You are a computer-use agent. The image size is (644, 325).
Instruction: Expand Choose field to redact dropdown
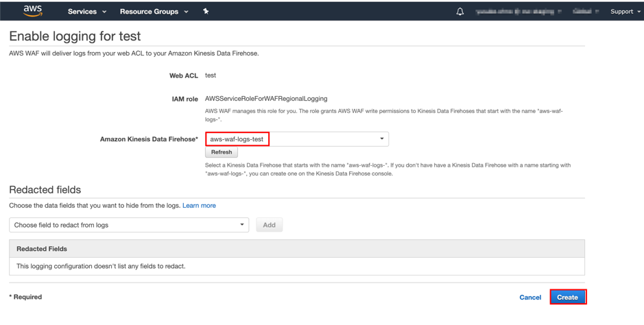[x=129, y=225]
